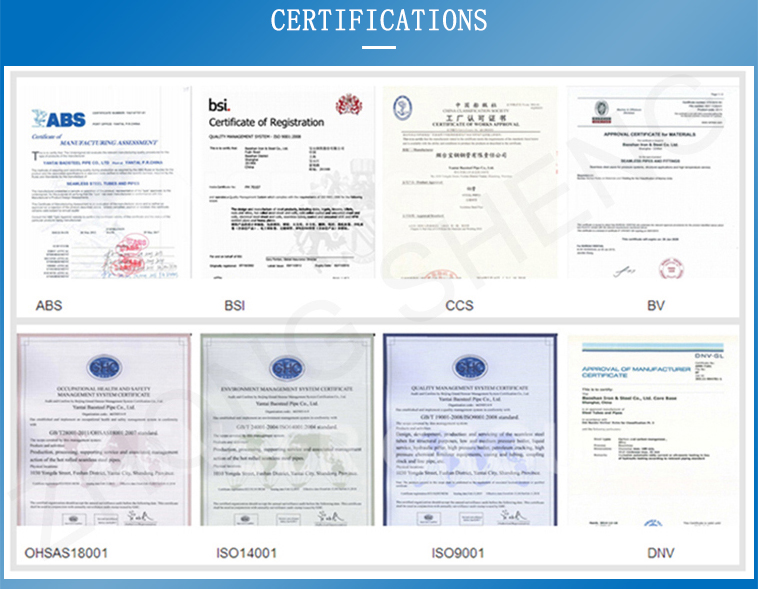Open the DNV-GL manufacturer approval certificate
Image resolution: width=758 pixels, height=589 pixels.
(653, 429)
